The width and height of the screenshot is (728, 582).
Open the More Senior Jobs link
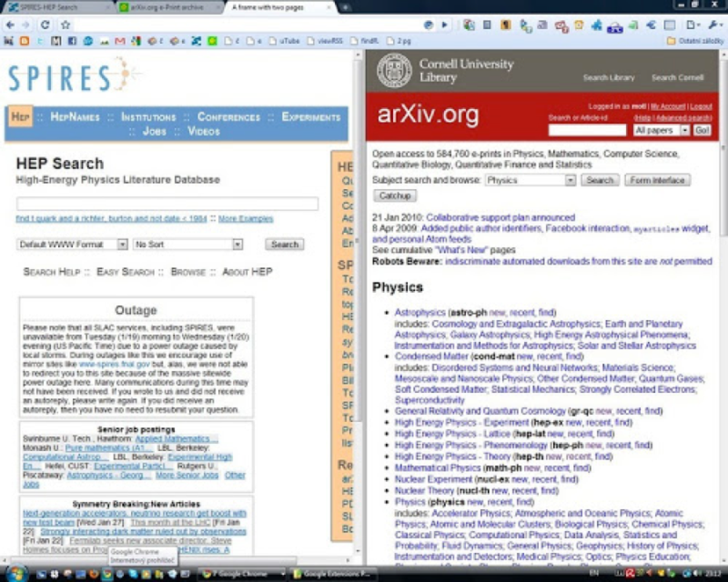(187, 476)
